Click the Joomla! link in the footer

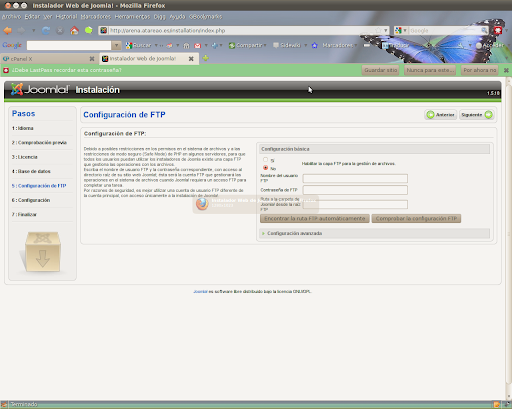pos(201,292)
